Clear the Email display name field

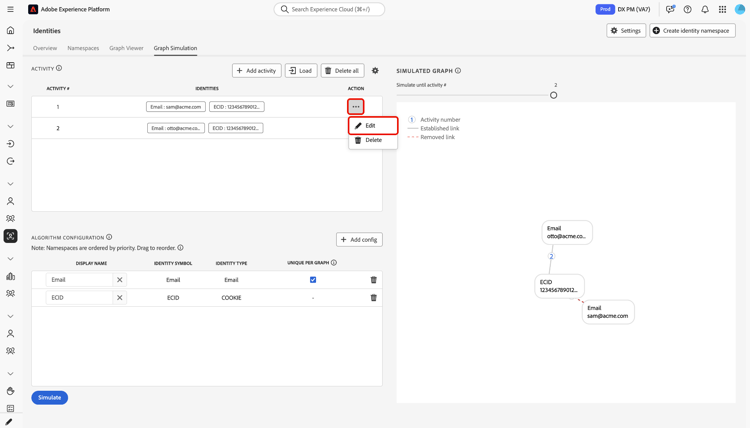[120, 280]
